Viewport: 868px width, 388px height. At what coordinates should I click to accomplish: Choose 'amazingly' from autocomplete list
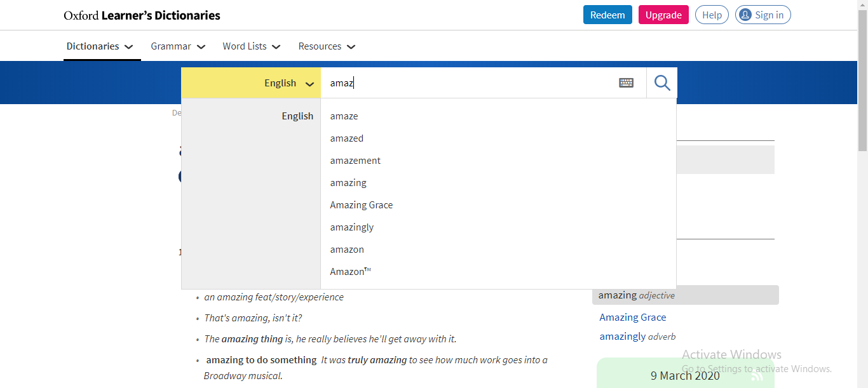click(x=351, y=227)
